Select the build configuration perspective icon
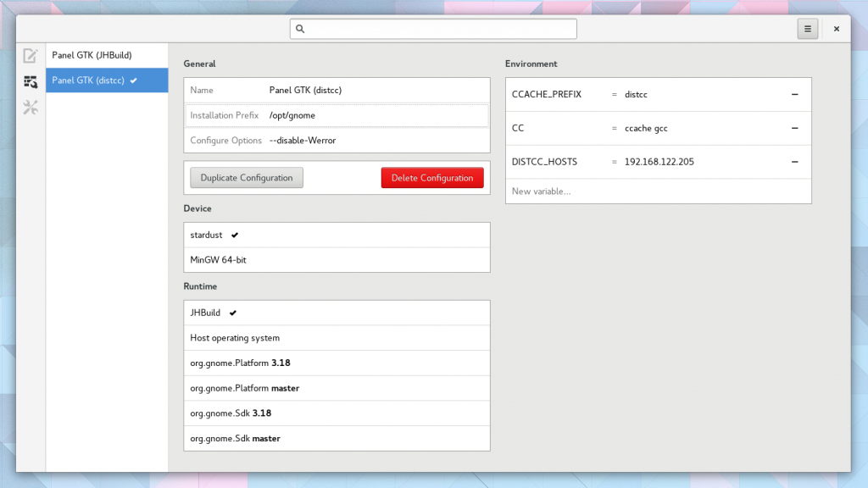The image size is (868, 488). pyautogui.click(x=31, y=82)
